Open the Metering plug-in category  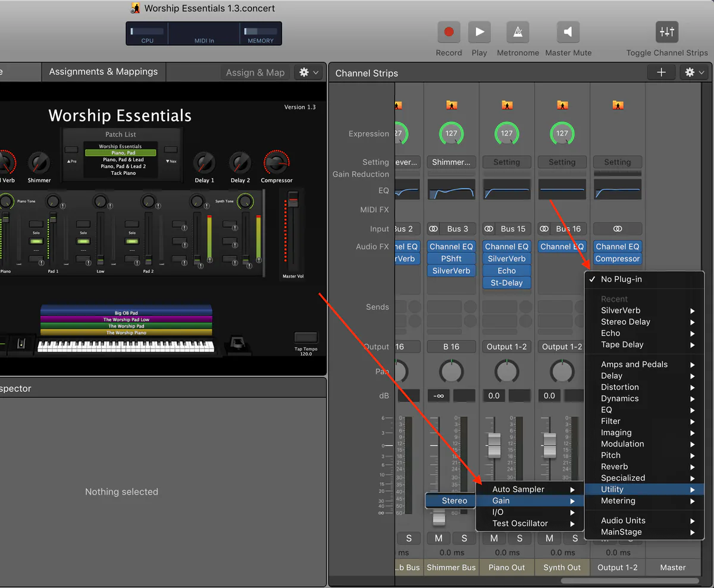644,501
